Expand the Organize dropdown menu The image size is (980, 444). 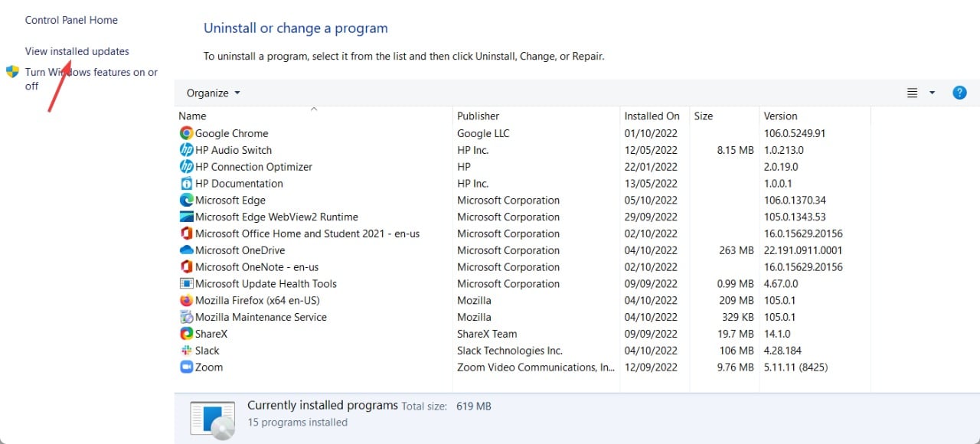[213, 93]
